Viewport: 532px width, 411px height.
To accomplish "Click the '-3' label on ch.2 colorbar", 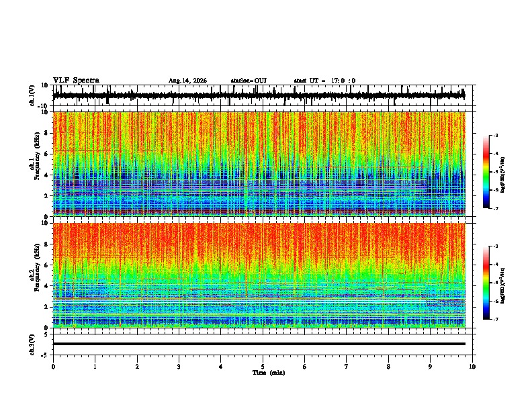I will [x=495, y=246].
